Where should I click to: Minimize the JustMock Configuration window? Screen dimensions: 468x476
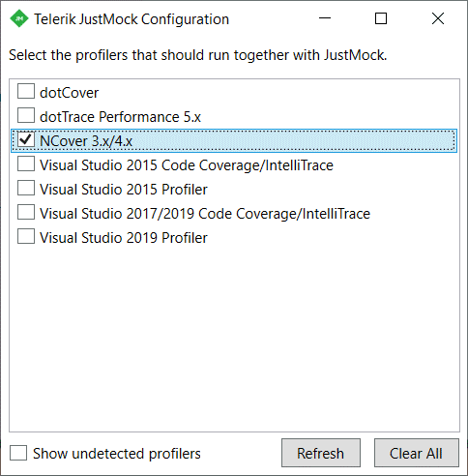point(325,18)
